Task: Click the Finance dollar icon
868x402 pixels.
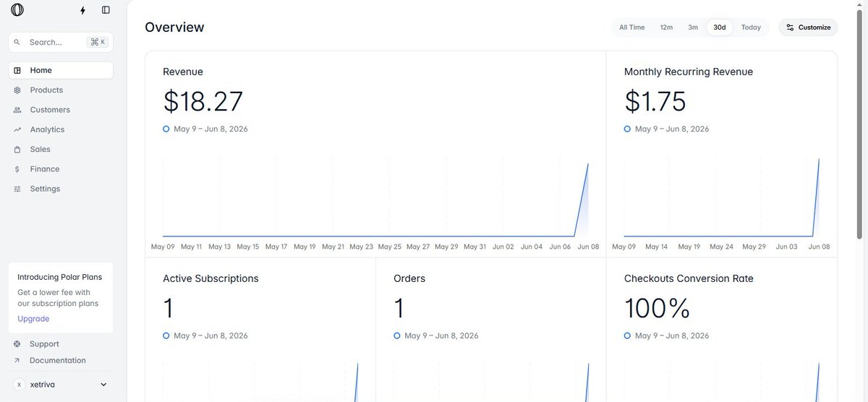Action: click(x=17, y=169)
